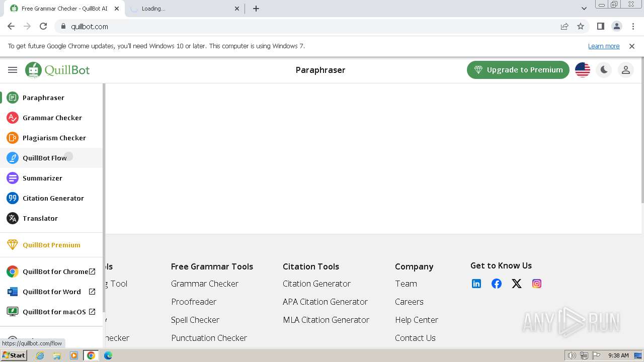644x362 pixels.
Task: Open Chrome three-dot menu
Action: (633, 26)
